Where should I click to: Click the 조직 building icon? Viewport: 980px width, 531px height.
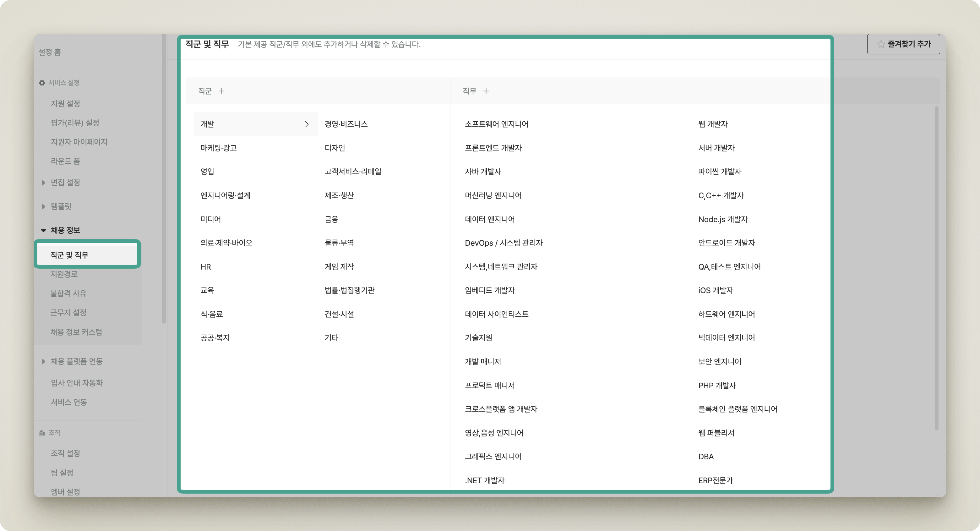[42, 432]
